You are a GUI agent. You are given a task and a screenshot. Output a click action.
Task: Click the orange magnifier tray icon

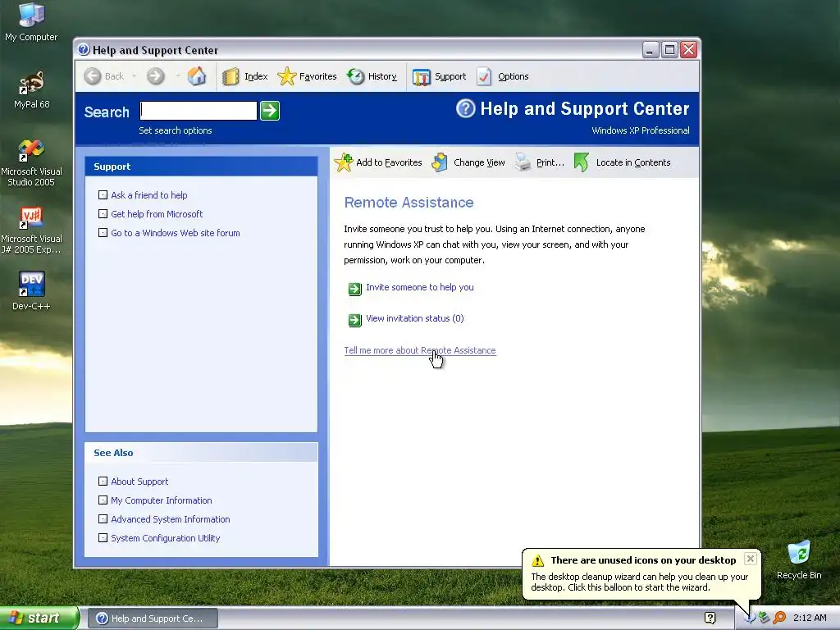tap(779, 618)
